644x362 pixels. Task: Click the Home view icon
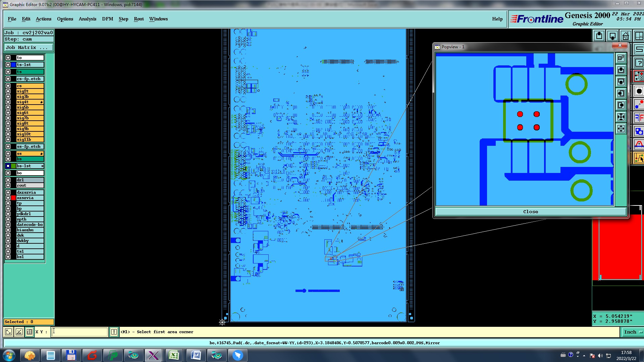pos(626,36)
